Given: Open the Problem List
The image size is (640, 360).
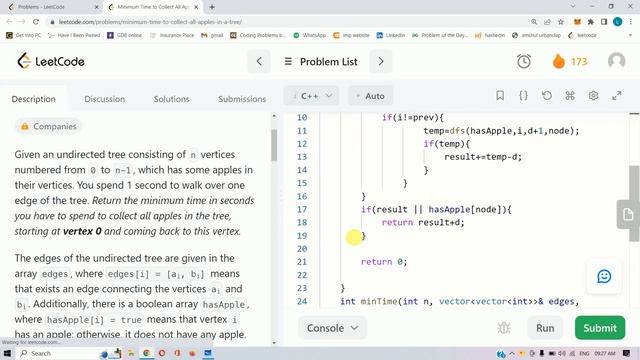Looking at the screenshot, I should point(321,62).
